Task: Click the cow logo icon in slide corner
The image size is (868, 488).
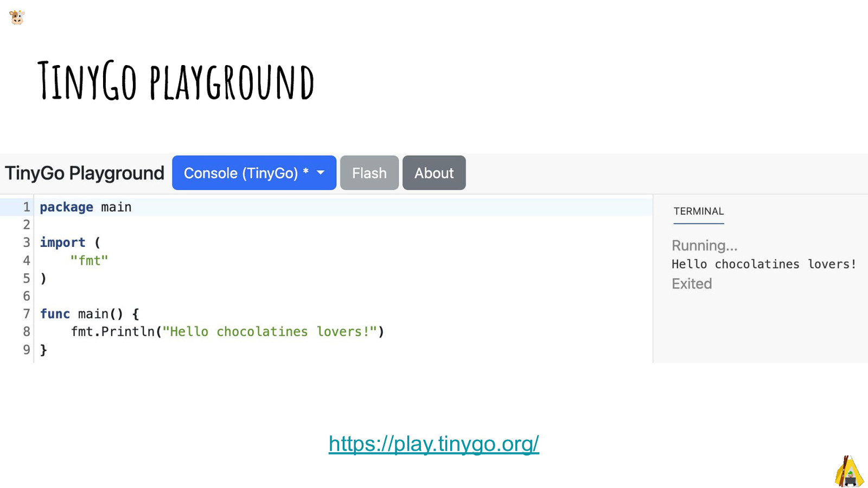Action: 17,17
